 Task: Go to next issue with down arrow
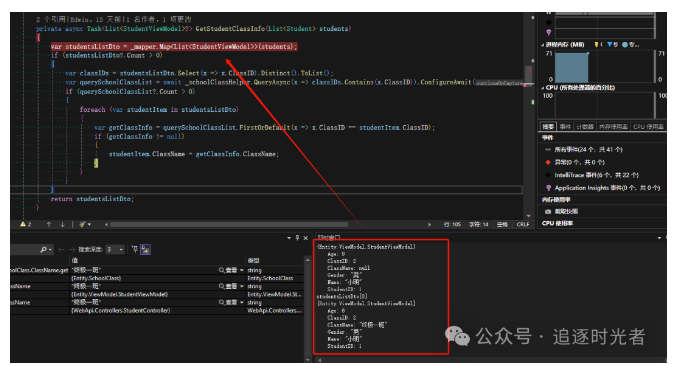[x=63, y=225]
